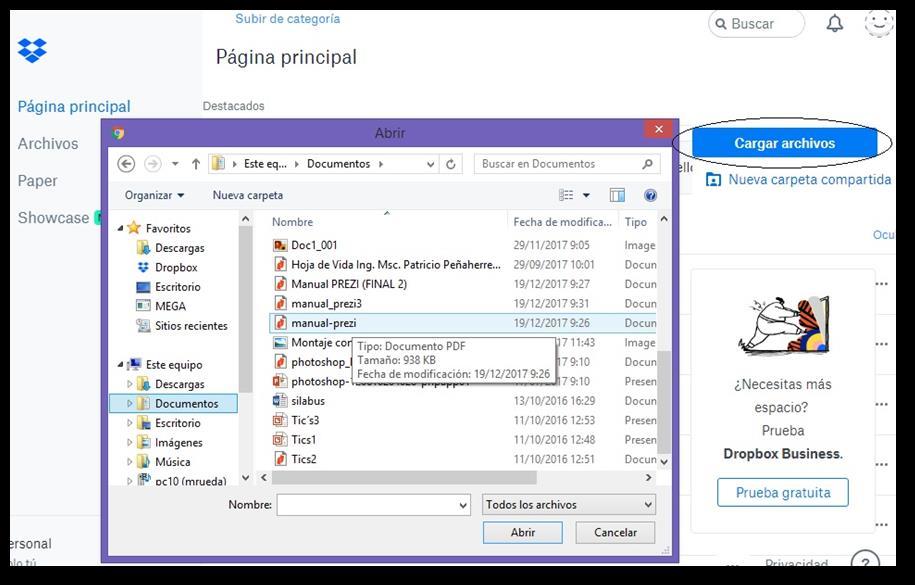This screenshot has height=585, width=915.
Task: Close the Abrir dialog
Action: pos(659,129)
